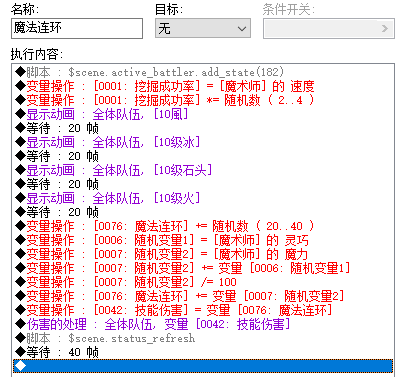Select line 随机变量2 += 变量 随机变量1
Image resolution: width=396 pixels, height=377 pixels.
click(x=203, y=268)
